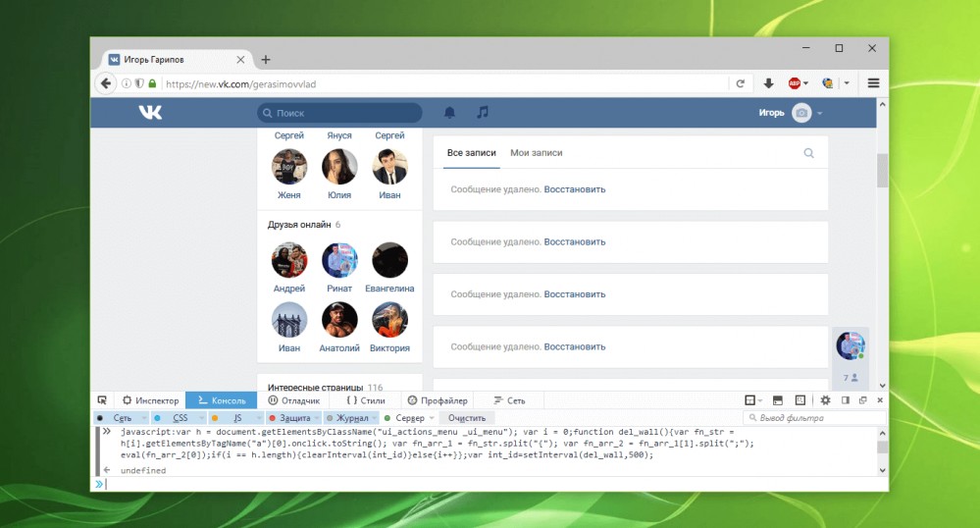Open the Интересные страницы section link

(316, 388)
